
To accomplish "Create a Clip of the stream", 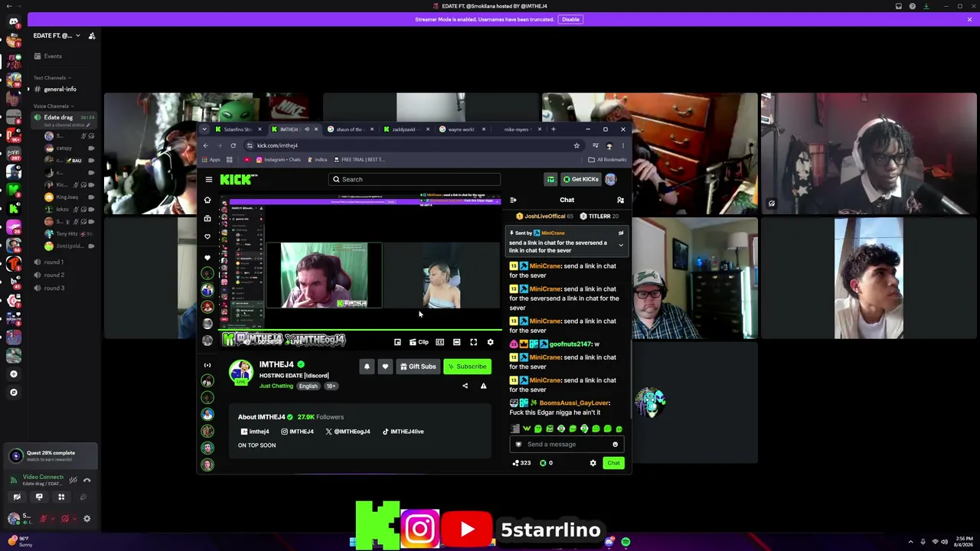I will pos(419,342).
